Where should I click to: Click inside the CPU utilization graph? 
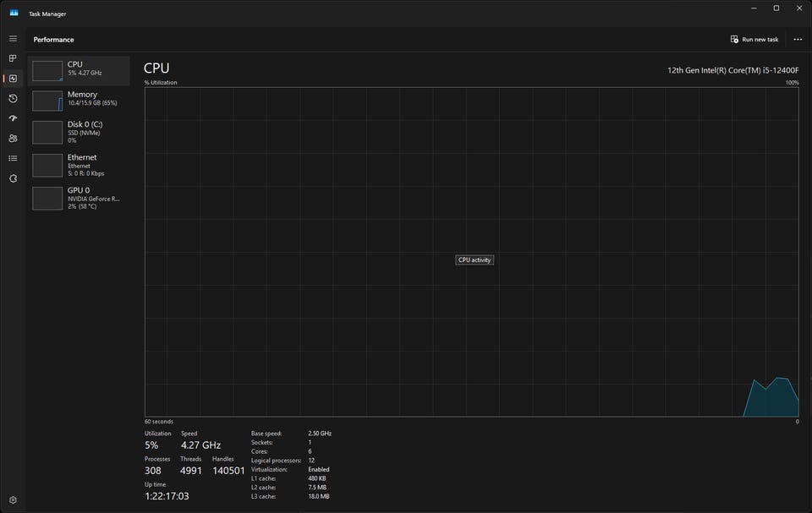click(x=472, y=252)
